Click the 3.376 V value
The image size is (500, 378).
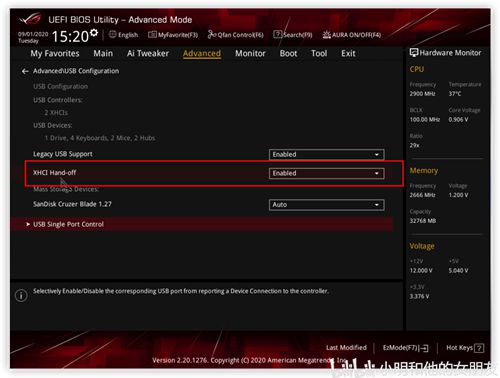(419, 296)
